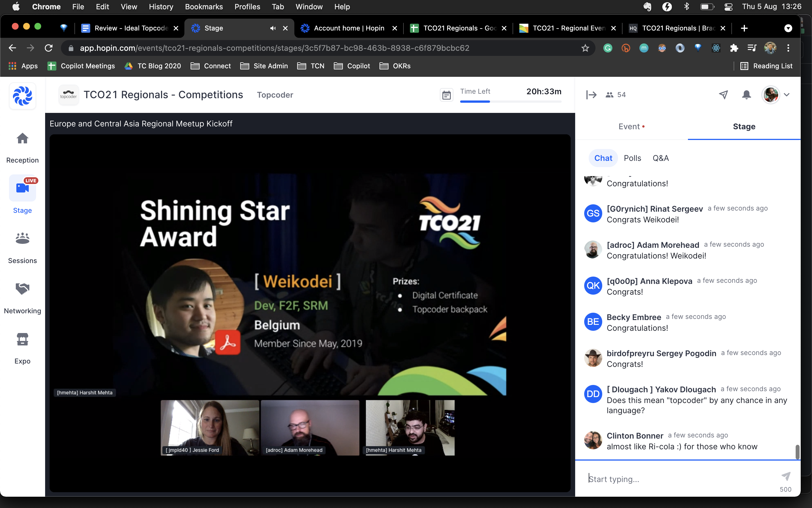Image resolution: width=812 pixels, height=508 pixels.
Task: Open Reading List button
Action: coord(766,66)
